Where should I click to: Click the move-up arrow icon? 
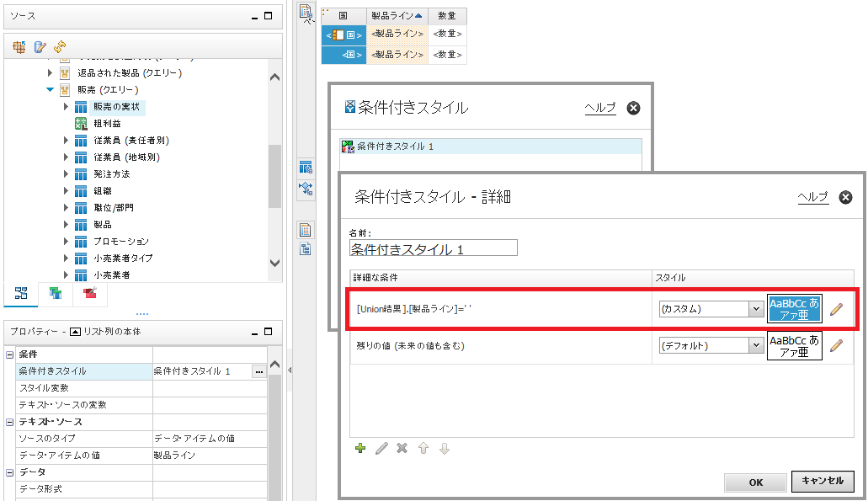pos(423,449)
